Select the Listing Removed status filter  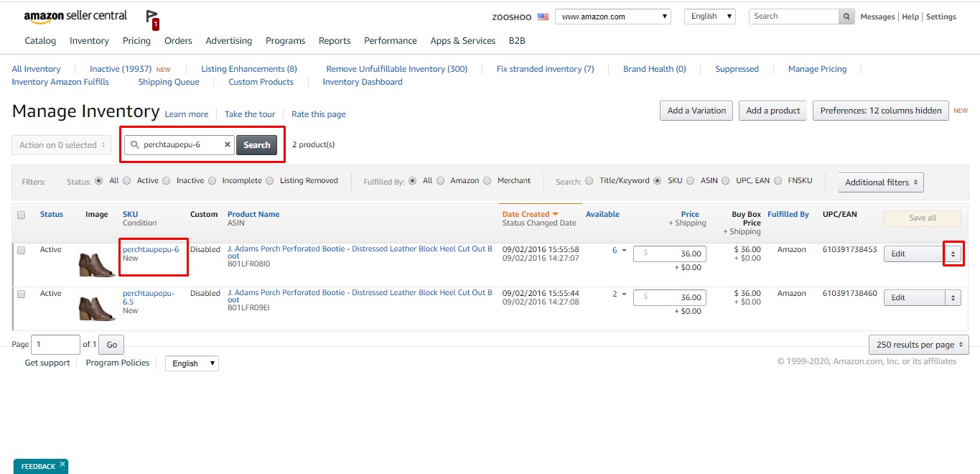pos(270,181)
